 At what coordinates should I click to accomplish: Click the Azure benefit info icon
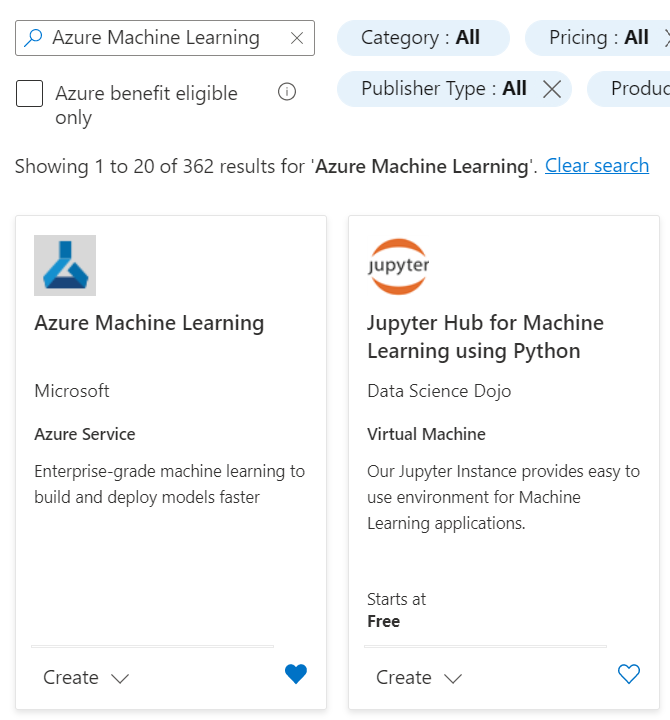click(x=287, y=92)
